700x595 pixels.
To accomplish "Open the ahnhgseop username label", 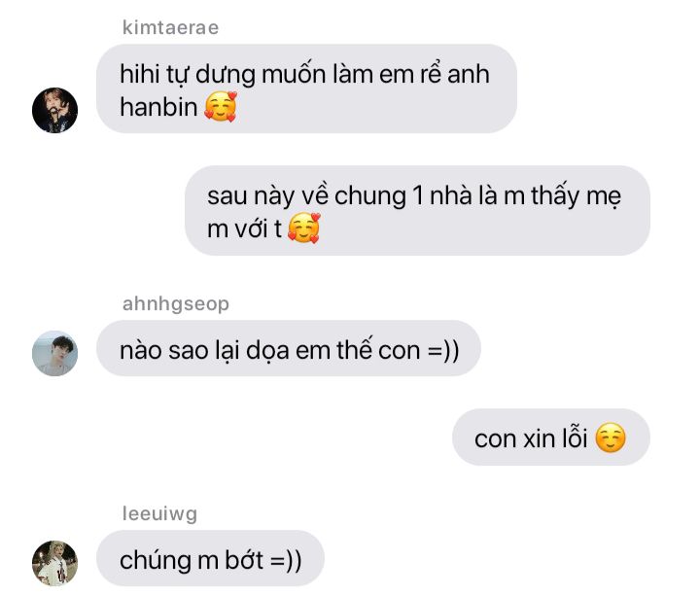I will pos(176,304).
